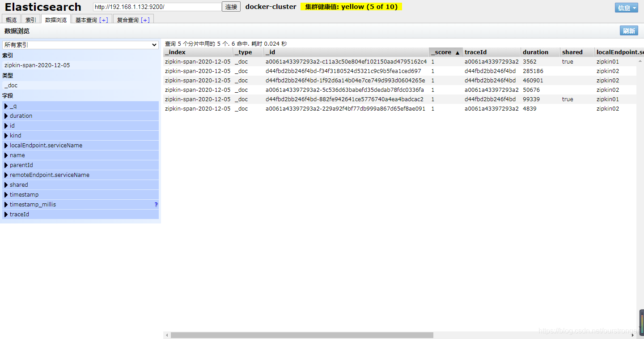The image size is (644, 339).
Task: Click the horizontal scrollbar thumb
Action: click(302, 335)
